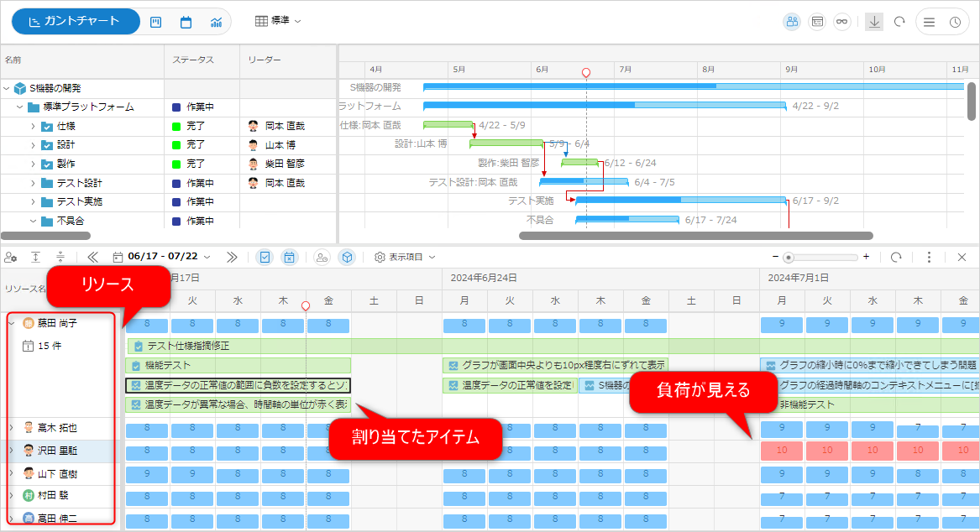980x532 pixels.
Task: Open the calendar view icon
Action: [x=186, y=22]
